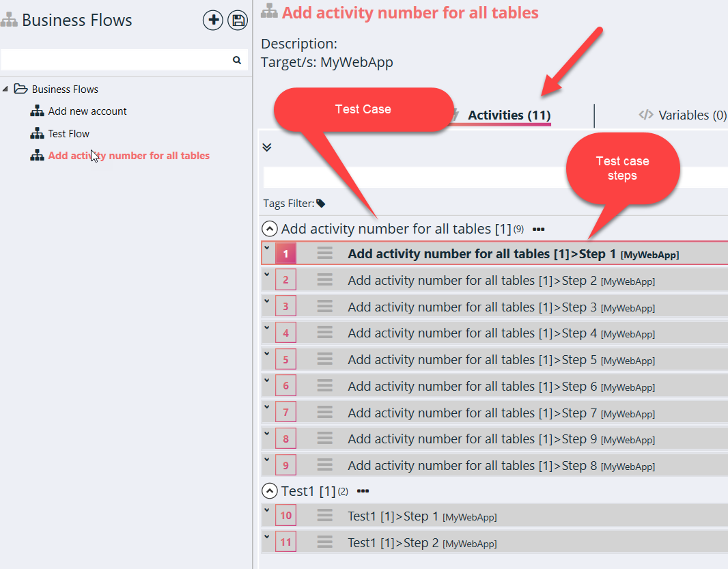Click the flow icon beside Test Flow
Screen dimensions: 728x569
coord(36,133)
